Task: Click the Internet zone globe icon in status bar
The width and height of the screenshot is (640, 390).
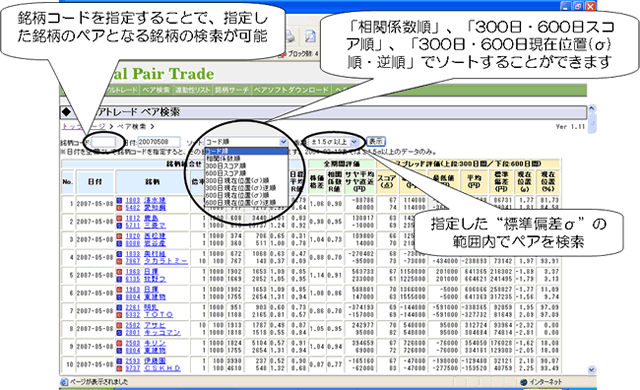Action: coord(524,382)
